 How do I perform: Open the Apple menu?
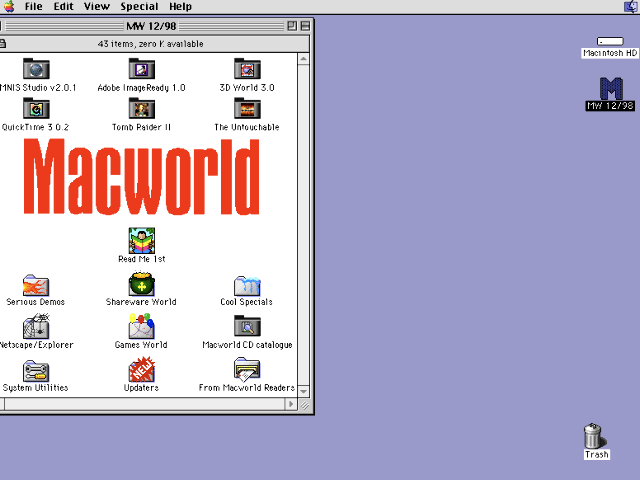[x=9, y=7]
